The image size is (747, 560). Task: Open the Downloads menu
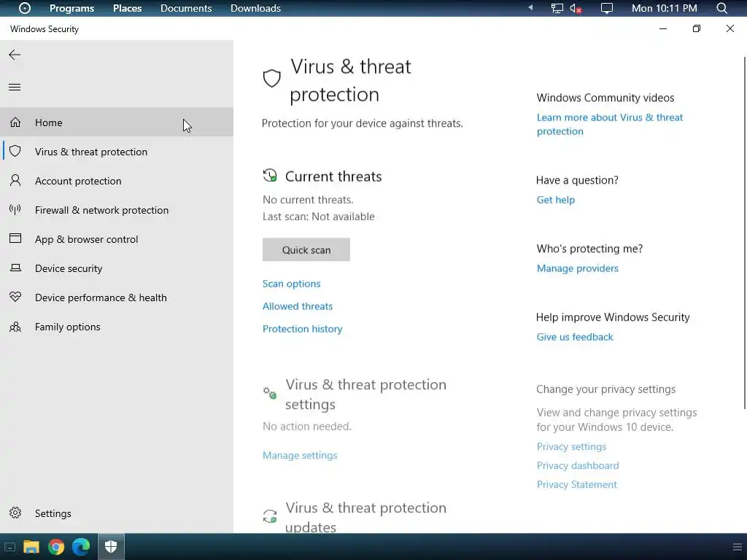coord(255,8)
